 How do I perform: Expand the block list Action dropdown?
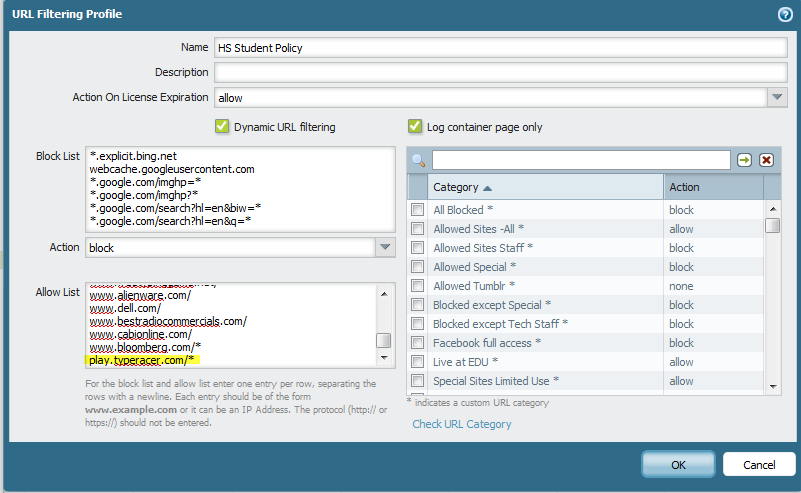click(385, 247)
